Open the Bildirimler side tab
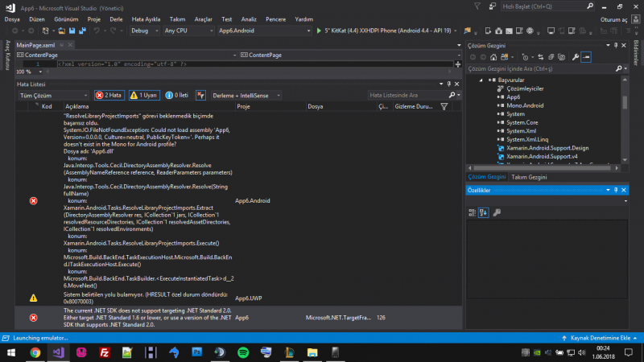 coord(636,52)
